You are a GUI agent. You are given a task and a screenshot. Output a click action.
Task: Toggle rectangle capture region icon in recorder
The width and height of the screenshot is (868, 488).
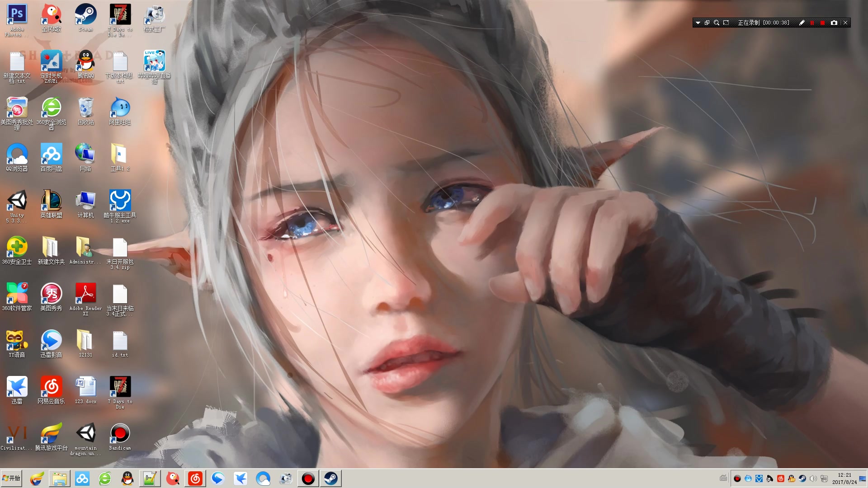(x=726, y=23)
